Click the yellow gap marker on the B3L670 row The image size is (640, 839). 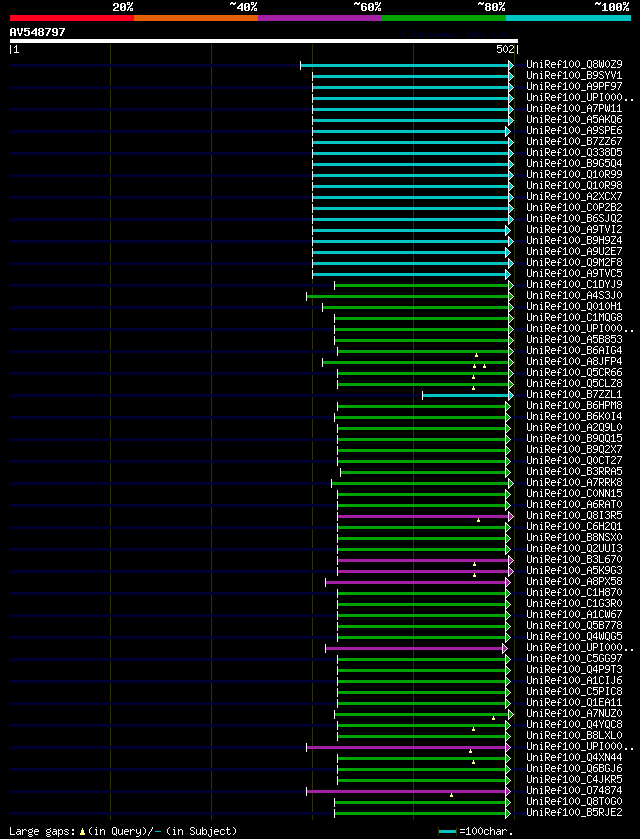[x=474, y=564]
